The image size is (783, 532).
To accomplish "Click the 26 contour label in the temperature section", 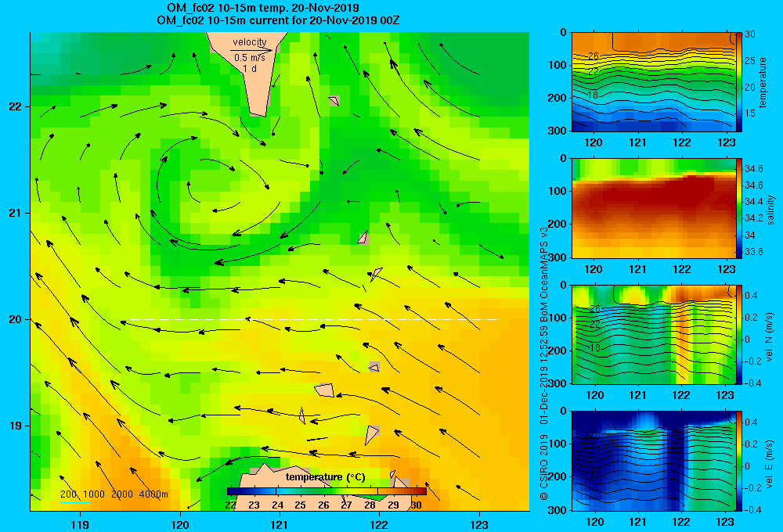I will (x=593, y=56).
